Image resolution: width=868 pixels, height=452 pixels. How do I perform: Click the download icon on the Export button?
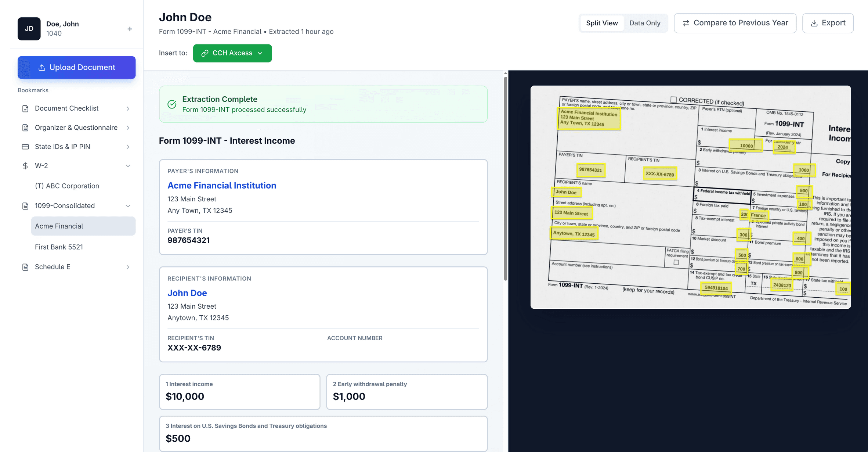(814, 23)
